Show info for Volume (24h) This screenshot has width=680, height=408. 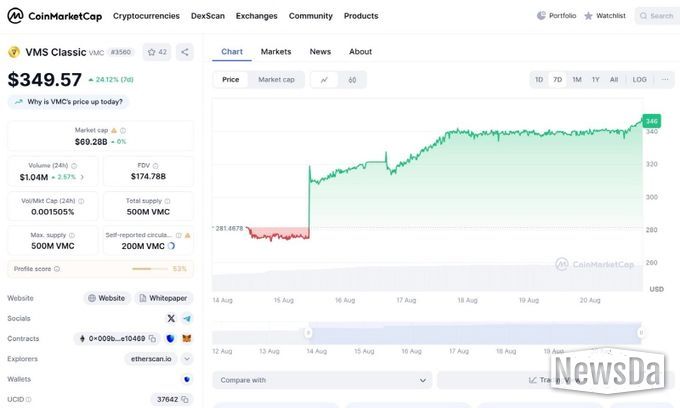[x=74, y=166]
